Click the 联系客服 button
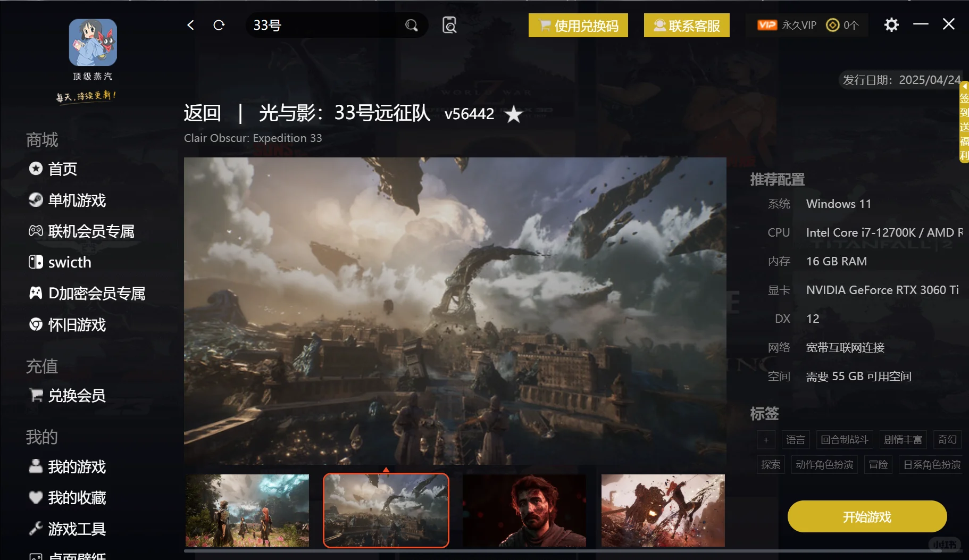Viewport: 969px width, 560px height. coord(687,26)
